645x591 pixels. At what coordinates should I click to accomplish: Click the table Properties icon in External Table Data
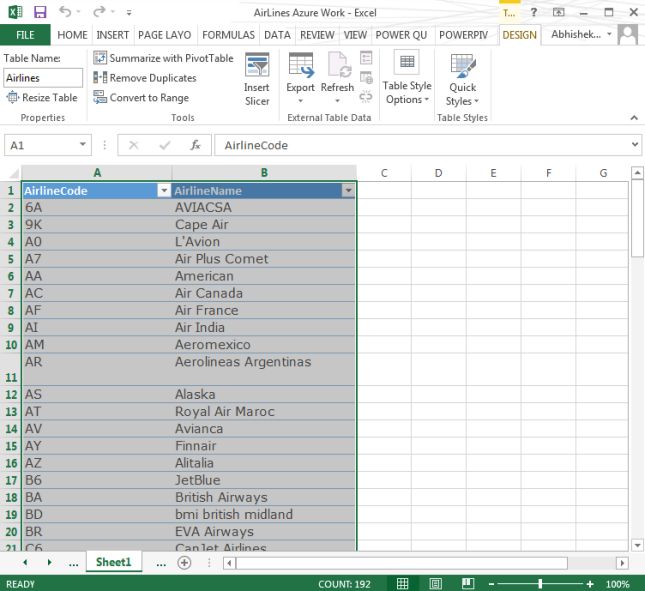366,58
